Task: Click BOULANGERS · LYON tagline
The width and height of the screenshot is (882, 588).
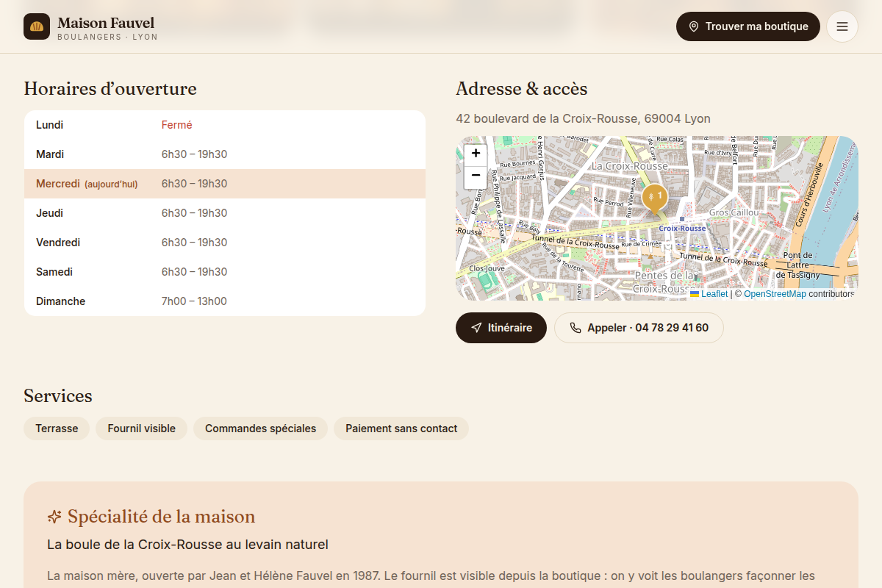Action: click(x=107, y=37)
